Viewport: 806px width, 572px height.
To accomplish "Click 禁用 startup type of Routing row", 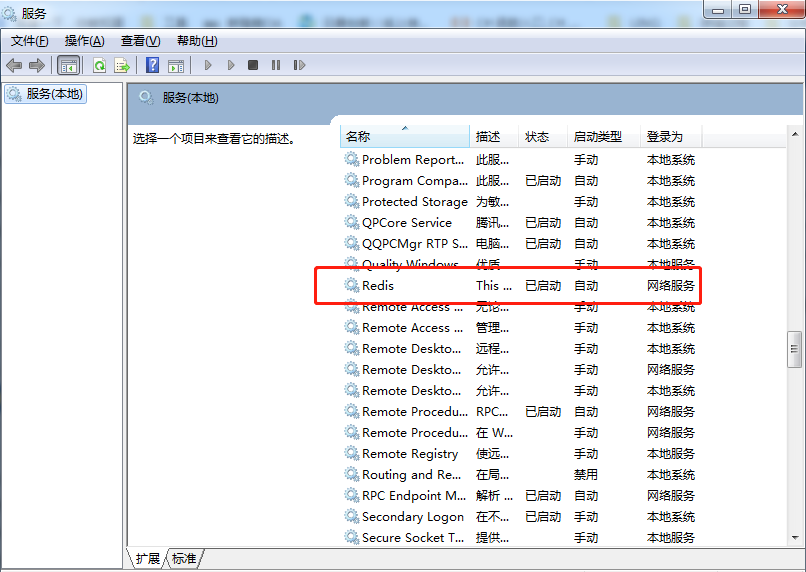I will pos(586,475).
